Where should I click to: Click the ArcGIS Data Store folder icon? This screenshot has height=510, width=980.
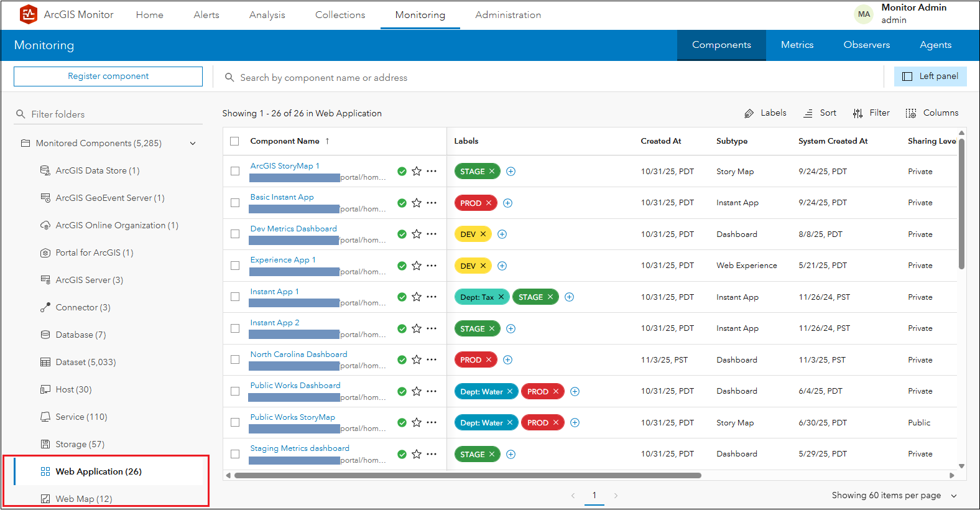point(45,170)
